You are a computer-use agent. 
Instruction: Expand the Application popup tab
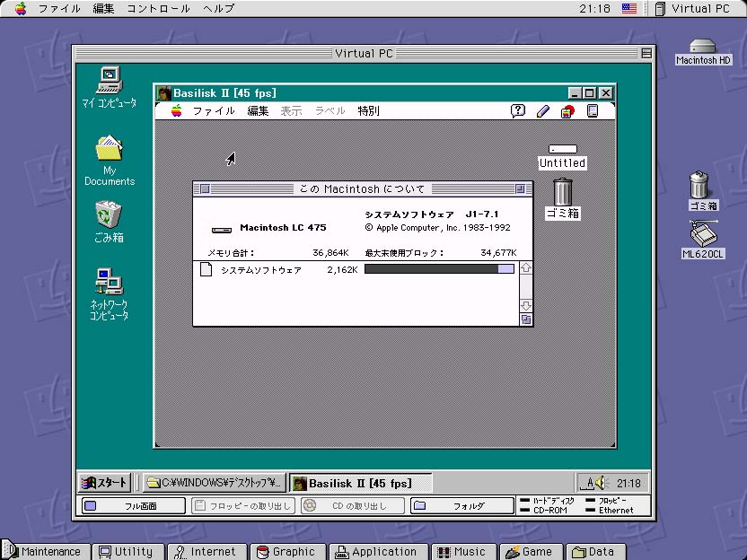pos(378,552)
